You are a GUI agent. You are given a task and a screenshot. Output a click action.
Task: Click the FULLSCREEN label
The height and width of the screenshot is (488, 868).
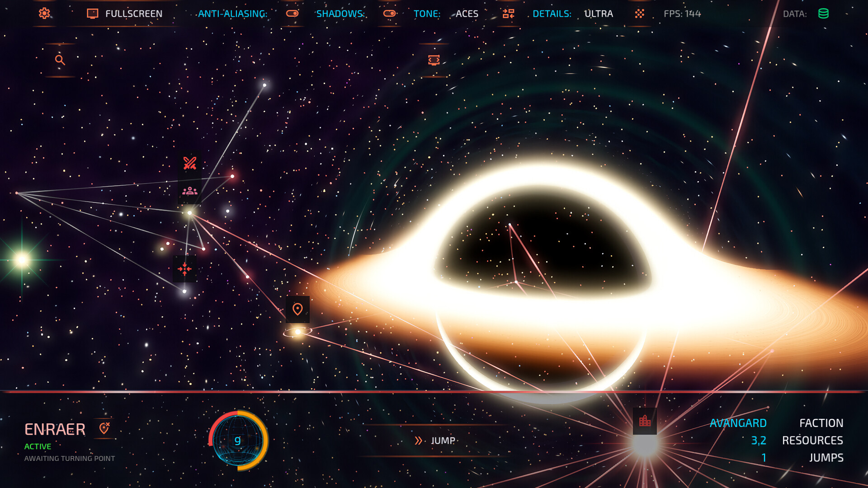pos(134,14)
